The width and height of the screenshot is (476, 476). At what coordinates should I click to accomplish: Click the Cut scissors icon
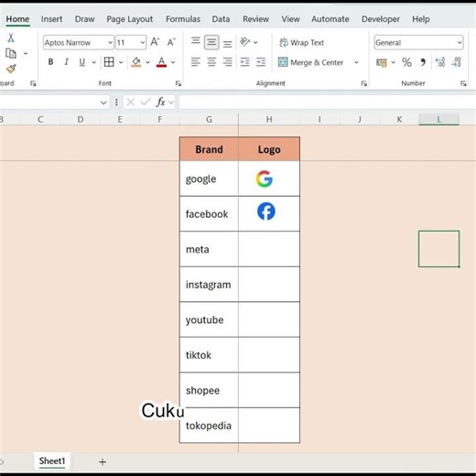(11, 38)
